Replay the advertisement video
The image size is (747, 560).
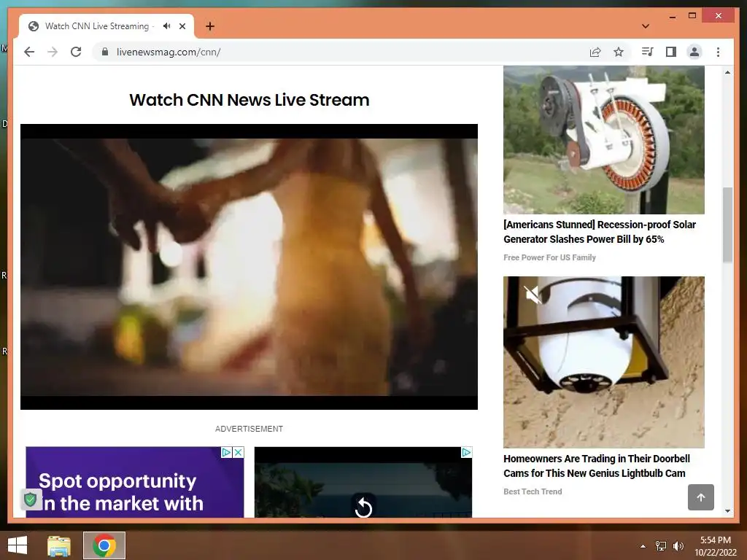363,507
